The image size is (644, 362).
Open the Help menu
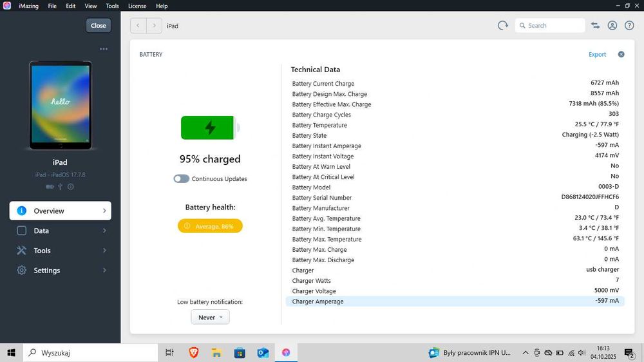[x=162, y=6]
